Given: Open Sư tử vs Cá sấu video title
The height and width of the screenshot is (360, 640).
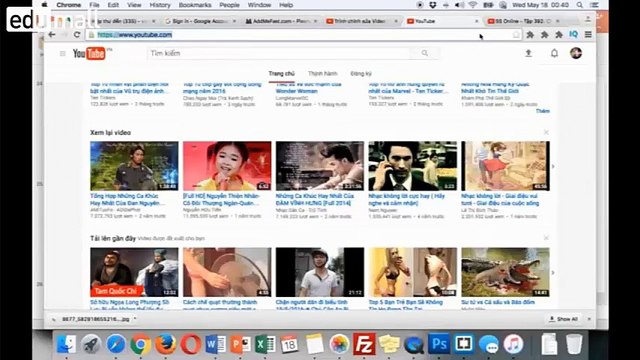Looking at the screenshot, I should [498, 302].
